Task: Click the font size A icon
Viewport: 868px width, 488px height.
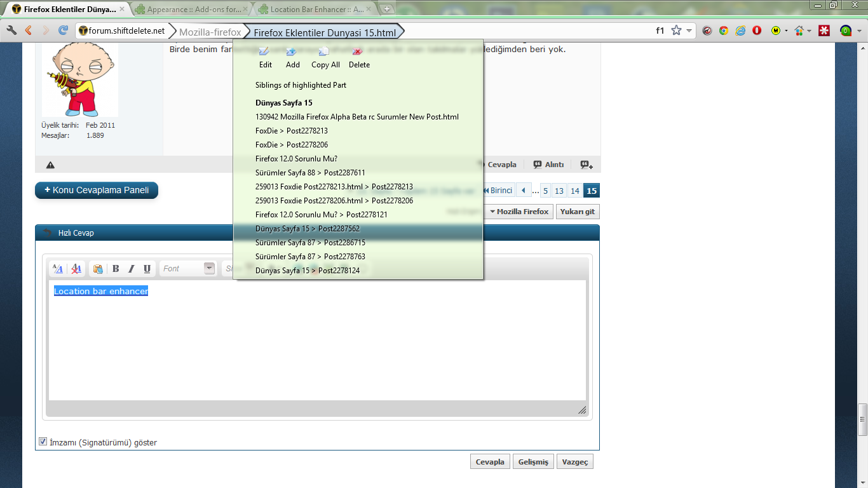Action: (x=57, y=269)
